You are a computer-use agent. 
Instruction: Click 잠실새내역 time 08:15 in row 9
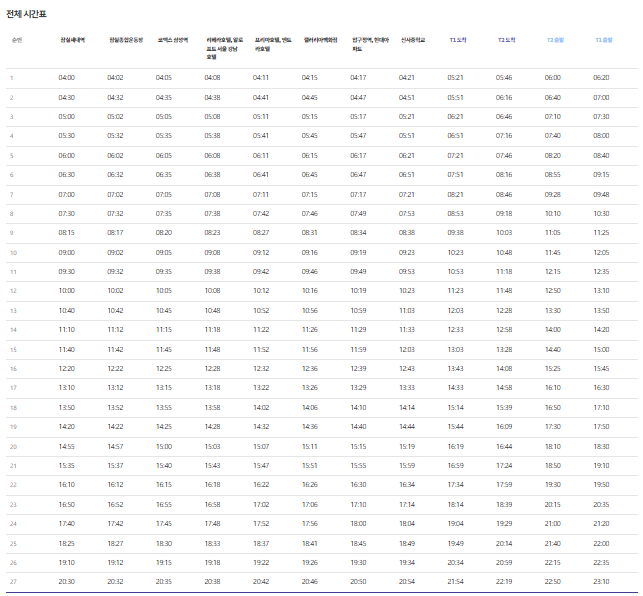66,232
